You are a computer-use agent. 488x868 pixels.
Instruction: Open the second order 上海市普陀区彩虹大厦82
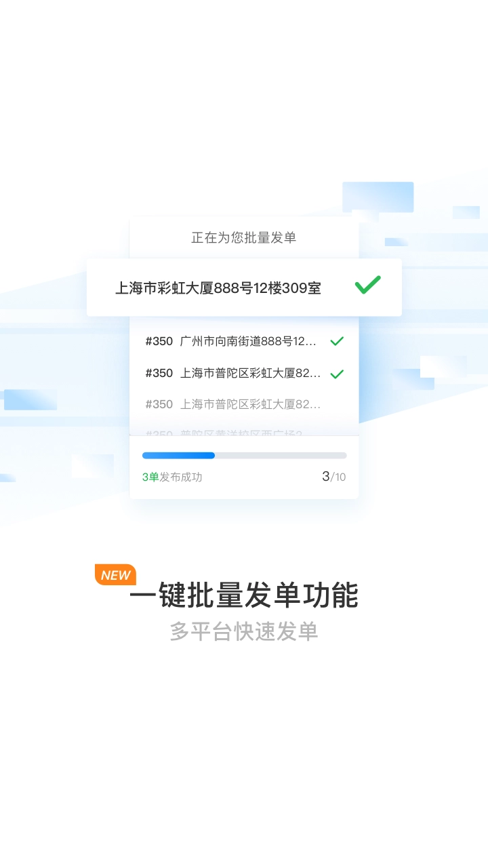(x=244, y=373)
